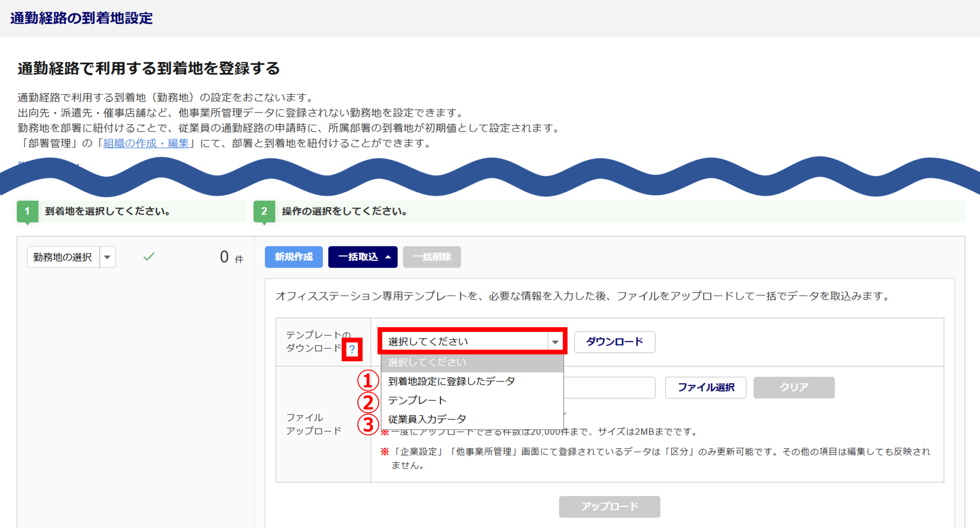Select 到着地設定に登録したデータ option

pyautogui.click(x=451, y=381)
